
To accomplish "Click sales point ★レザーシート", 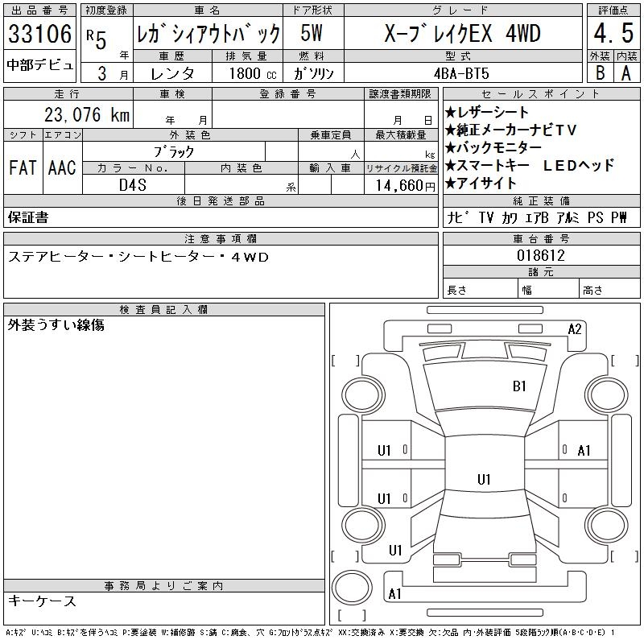I will 487,112.
